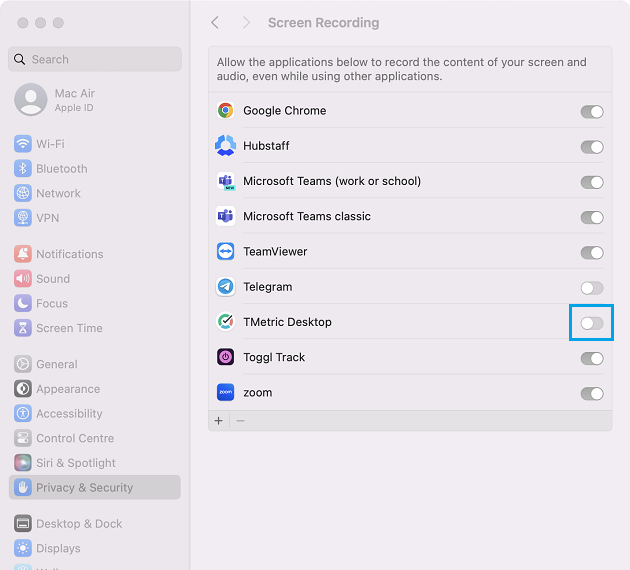
Task: Select the Google Chrome name text
Action: 284,110
